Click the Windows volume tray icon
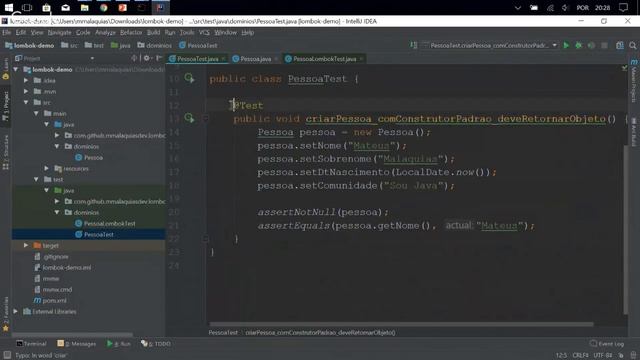 pyautogui.click(x=565, y=7)
